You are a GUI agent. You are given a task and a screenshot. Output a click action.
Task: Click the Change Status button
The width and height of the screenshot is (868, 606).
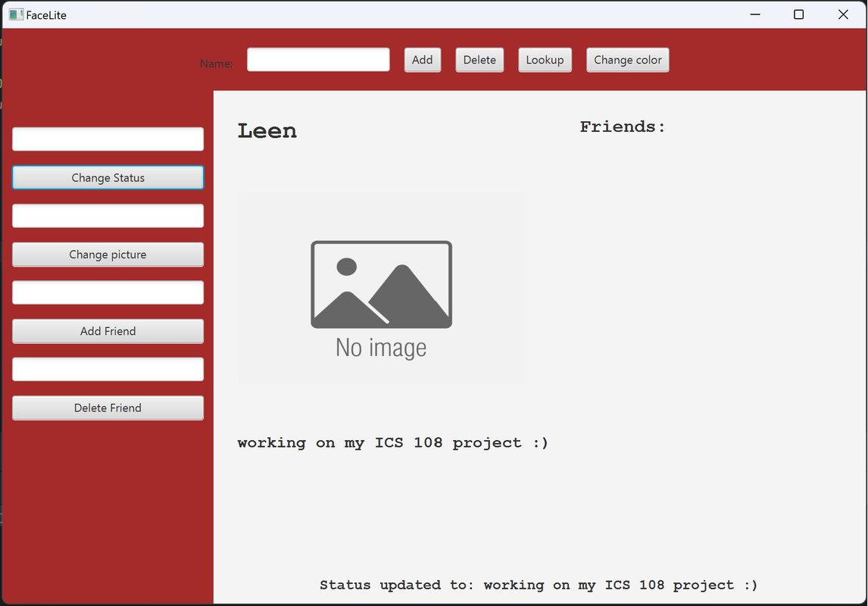(x=108, y=178)
